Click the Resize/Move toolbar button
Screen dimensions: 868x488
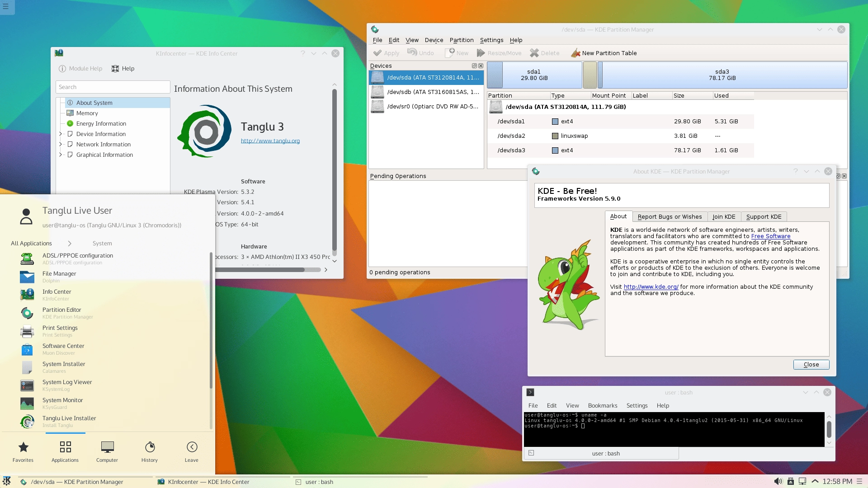[500, 53]
